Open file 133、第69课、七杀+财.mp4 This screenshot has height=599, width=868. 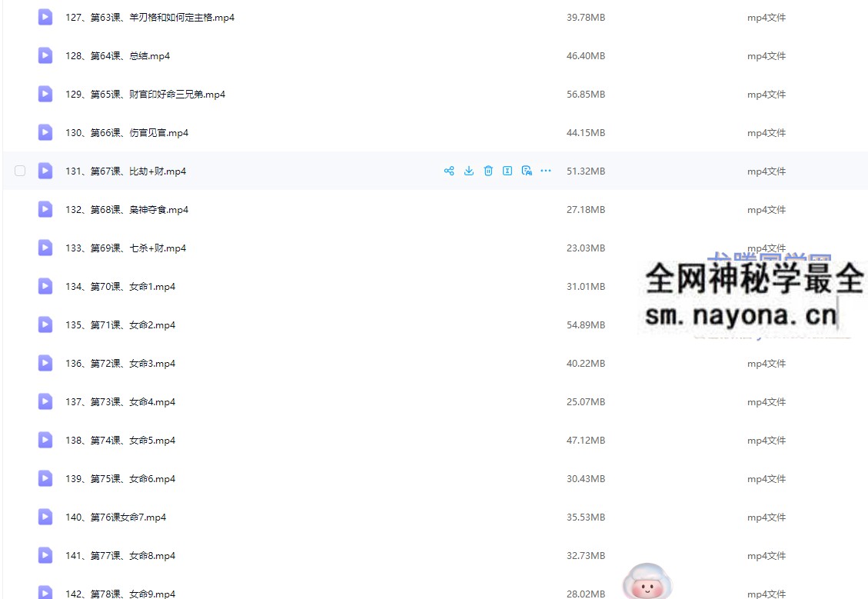125,248
